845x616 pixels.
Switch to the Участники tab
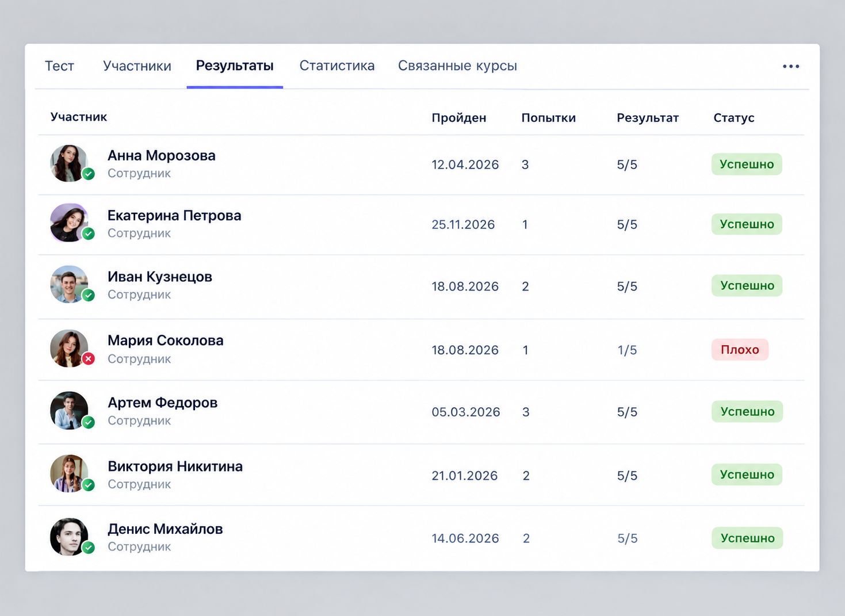(x=137, y=66)
